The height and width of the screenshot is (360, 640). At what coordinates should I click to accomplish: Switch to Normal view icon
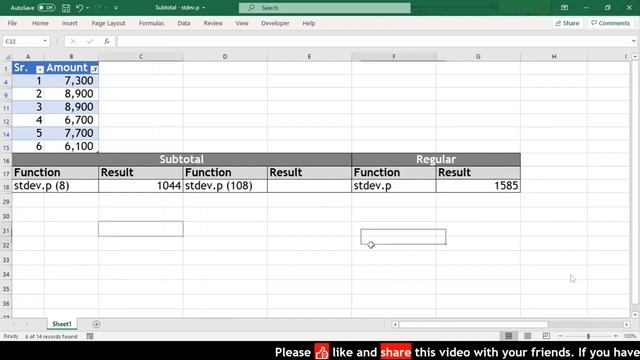509,336
